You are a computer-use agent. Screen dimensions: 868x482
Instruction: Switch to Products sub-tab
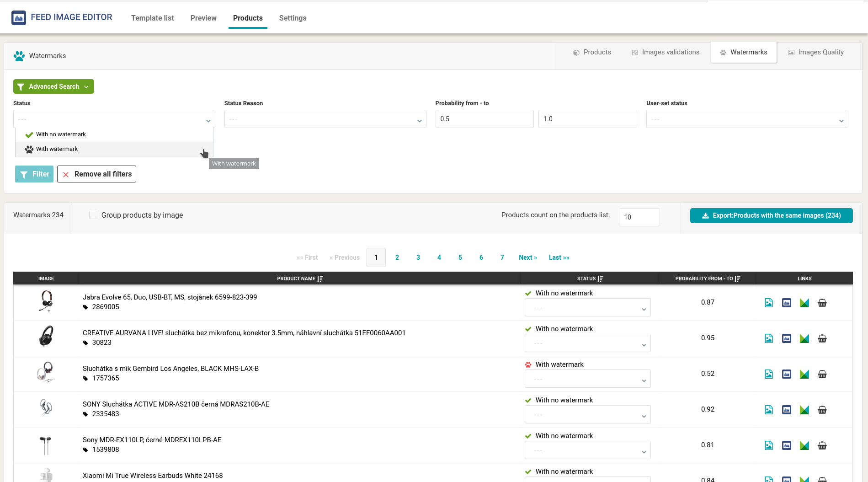pyautogui.click(x=592, y=52)
